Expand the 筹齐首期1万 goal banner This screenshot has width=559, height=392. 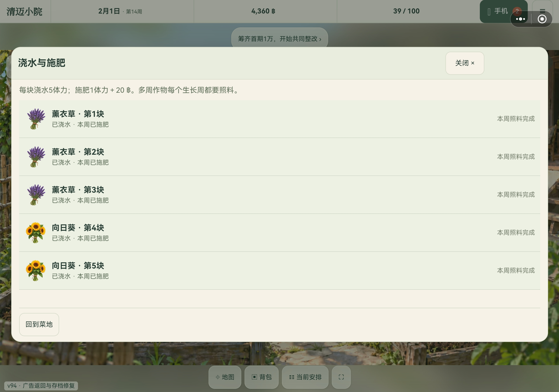(279, 39)
